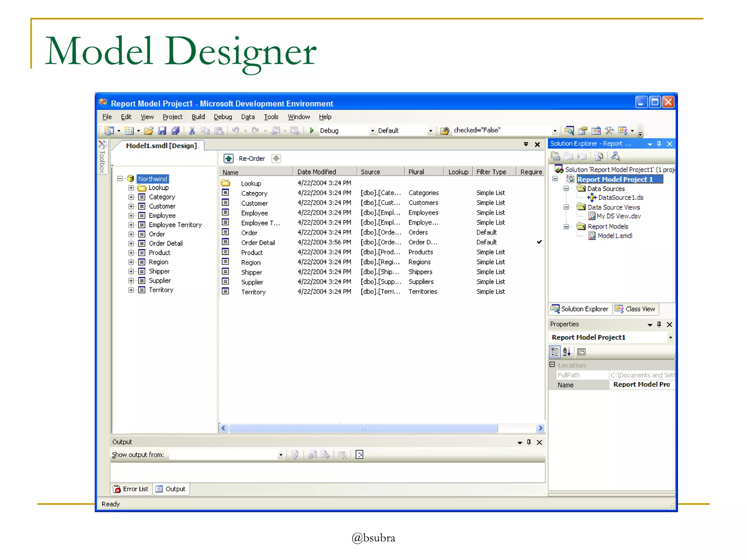Viewport: 747px width, 560px height.
Task: Open the Toolbox wrench icon in the top toolbar
Action: coord(609,130)
